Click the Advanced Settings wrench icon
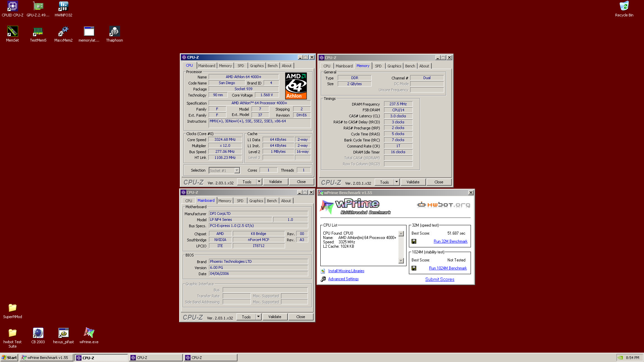The height and width of the screenshot is (362, 644). [x=323, y=279]
